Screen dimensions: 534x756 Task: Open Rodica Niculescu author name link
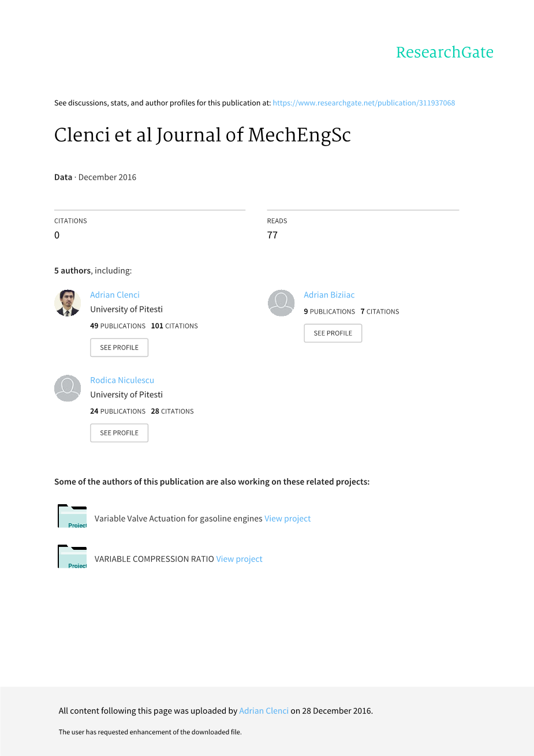[x=122, y=380]
